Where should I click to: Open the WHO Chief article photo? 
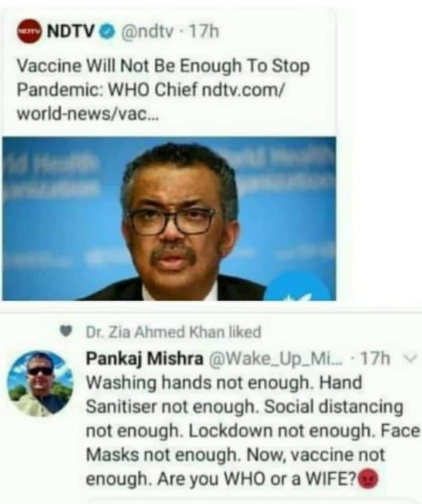point(169,219)
